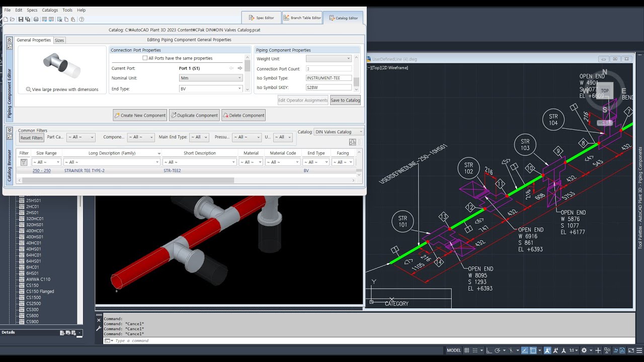Open workspace settings gear in status bar

584,350
